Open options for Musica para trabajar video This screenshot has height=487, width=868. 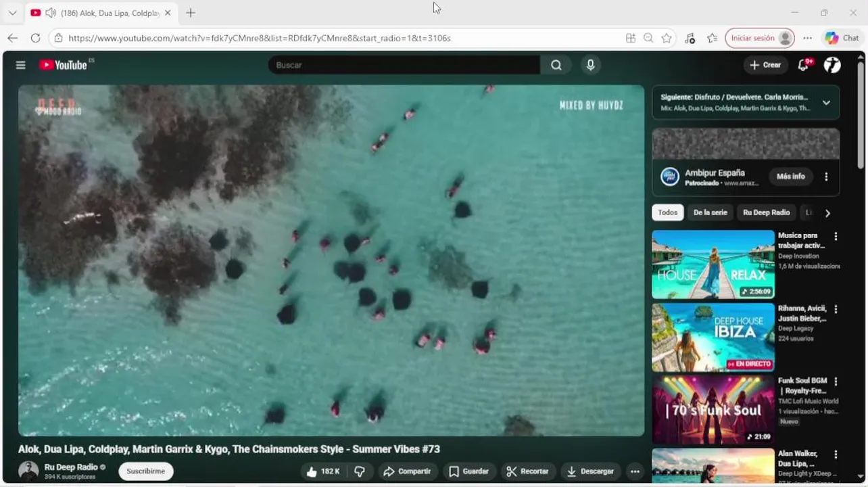coord(836,237)
